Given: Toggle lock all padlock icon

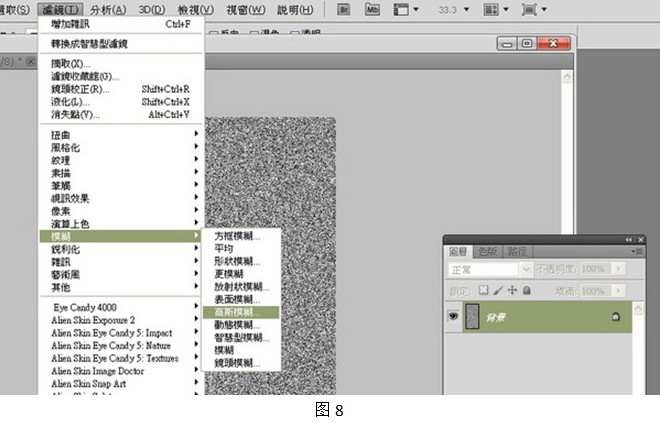Looking at the screenshot, I should point(527,290).
